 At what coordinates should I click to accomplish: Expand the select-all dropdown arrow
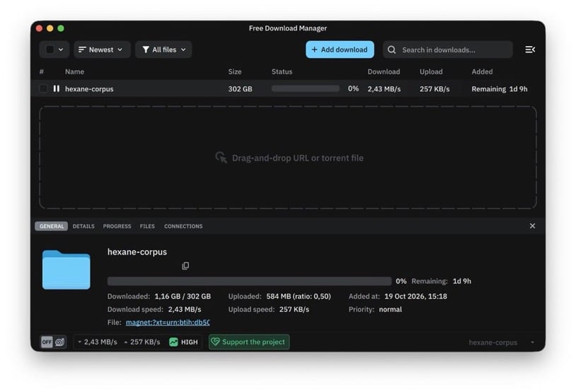61,50
